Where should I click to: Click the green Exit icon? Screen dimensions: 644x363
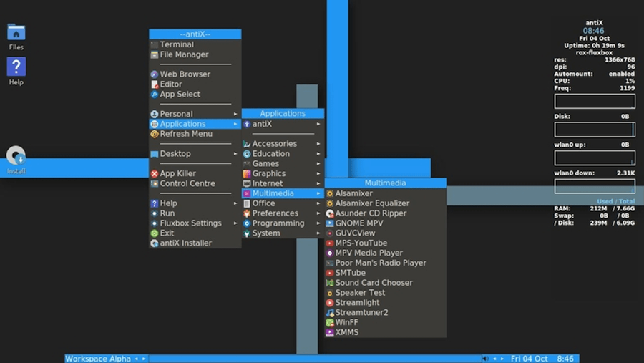(x=155, y=233)
